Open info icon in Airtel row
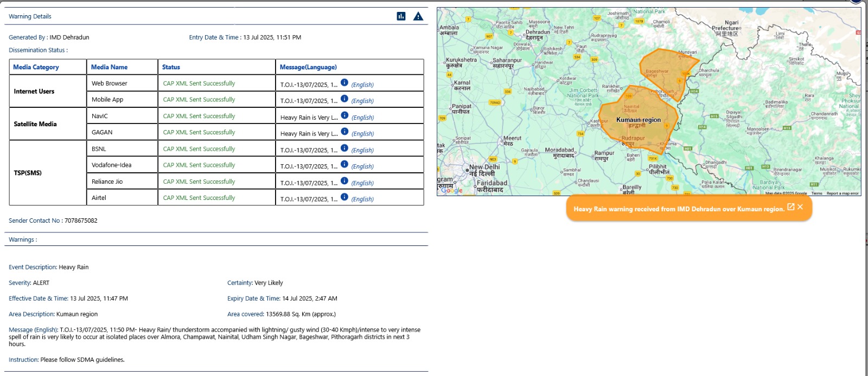Screen dimensions: 868x376 tap(344, 197)
